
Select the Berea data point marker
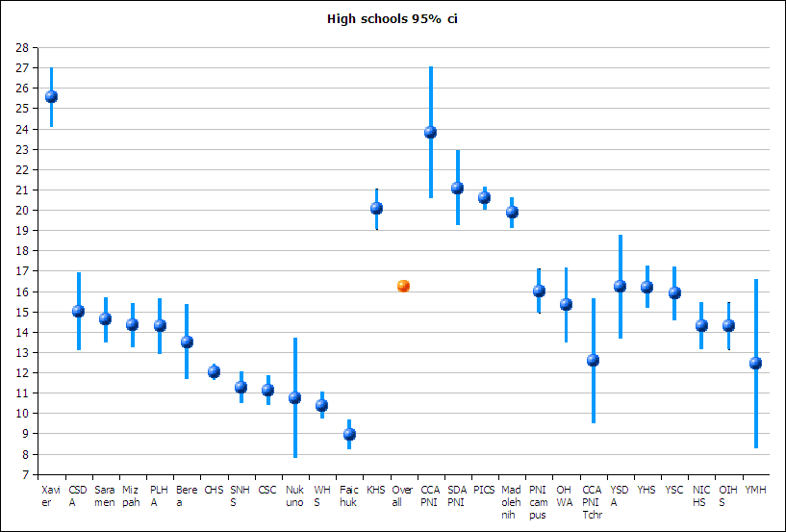187,342
